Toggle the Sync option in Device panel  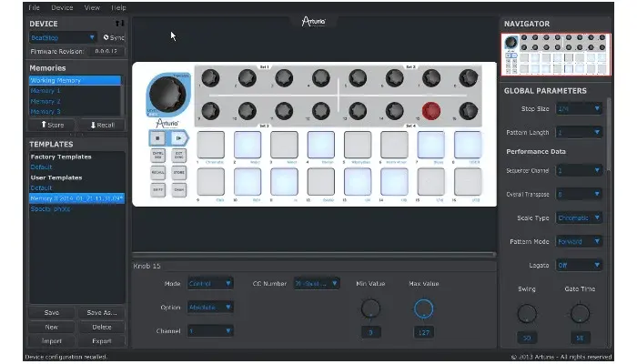click(114, 37)
